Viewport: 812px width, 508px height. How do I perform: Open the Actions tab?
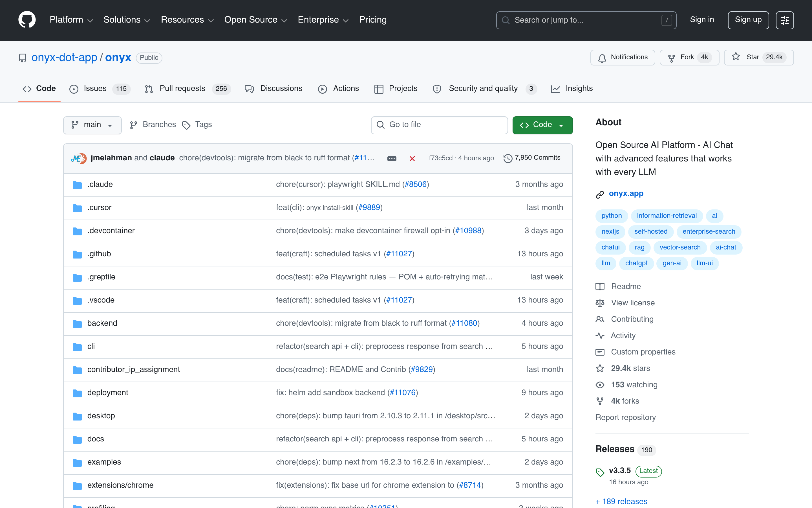click(338, 89)
